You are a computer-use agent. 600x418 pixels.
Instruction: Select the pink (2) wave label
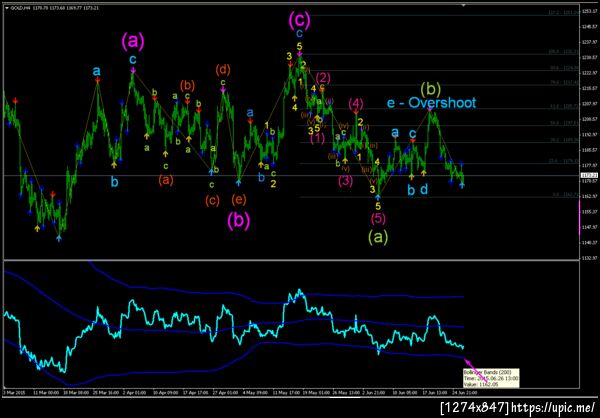click(323, 78)
